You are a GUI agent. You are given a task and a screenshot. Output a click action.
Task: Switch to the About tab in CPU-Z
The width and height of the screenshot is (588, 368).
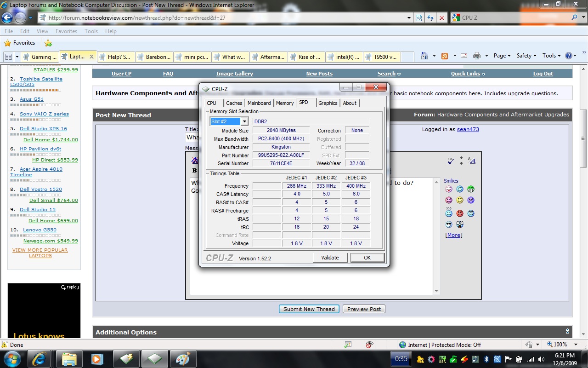(350, 103)
